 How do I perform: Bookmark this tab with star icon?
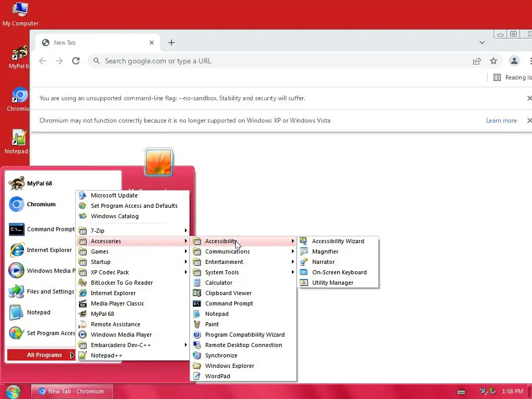click(494, 61)
